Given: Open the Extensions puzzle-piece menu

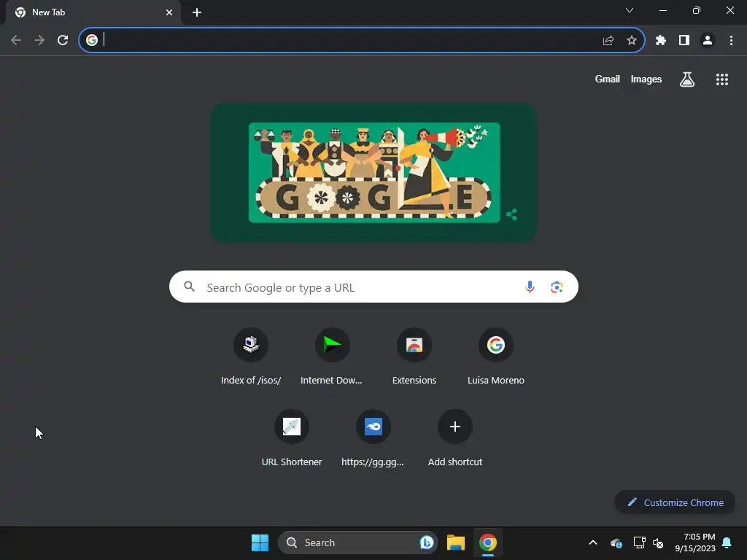Looking at the screenshot, I should click(x=660, y=41).
